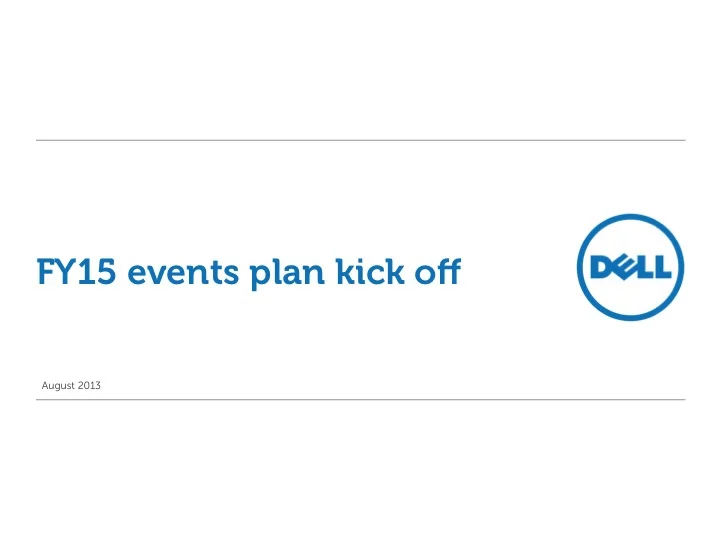Click the double f ending the title
Screen dimensions: 720x539
click(449, 271)
